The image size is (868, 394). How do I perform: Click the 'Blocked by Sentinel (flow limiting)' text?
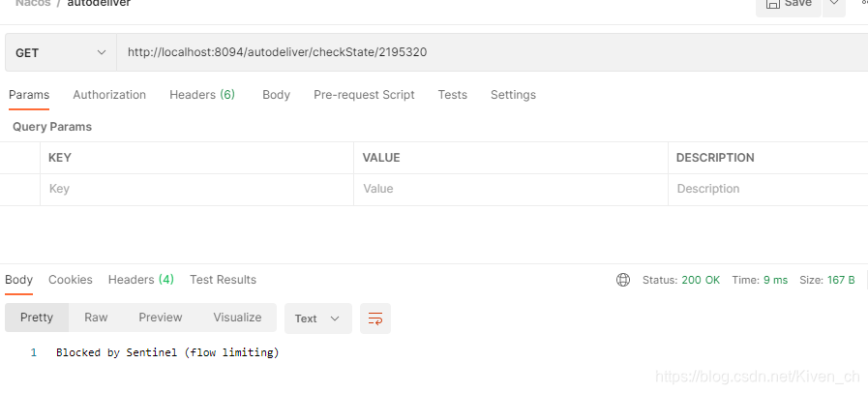(167, 352)
